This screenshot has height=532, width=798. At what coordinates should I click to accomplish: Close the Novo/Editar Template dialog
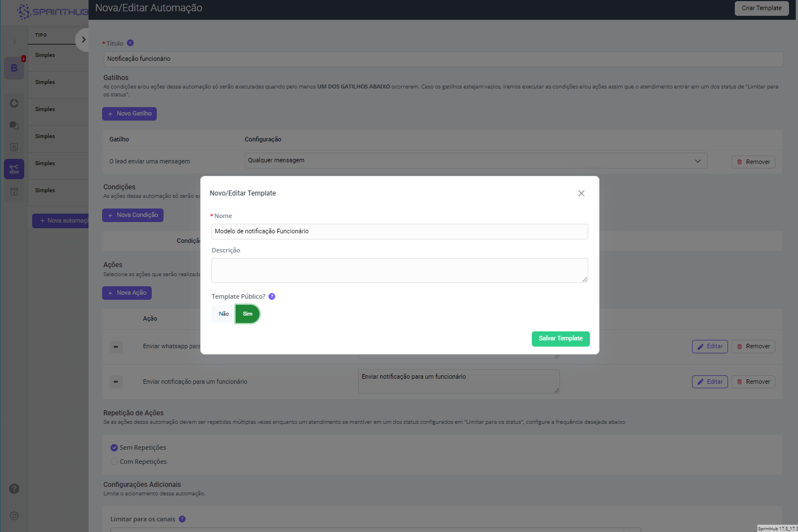[x=581, y=193]
